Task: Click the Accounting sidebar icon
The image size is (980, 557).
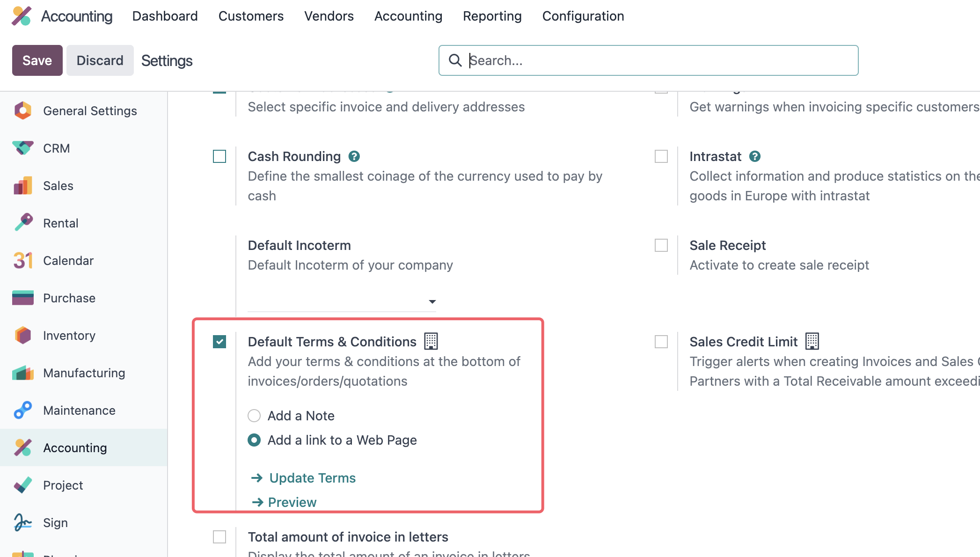Action: point(22,448)
